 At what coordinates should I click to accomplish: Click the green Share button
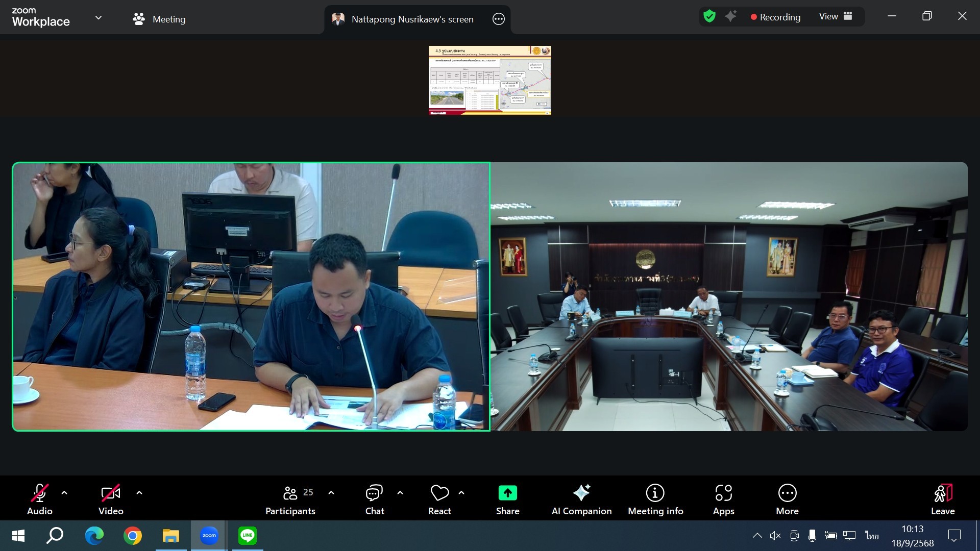pyautogui.click(x=507, y=499)
